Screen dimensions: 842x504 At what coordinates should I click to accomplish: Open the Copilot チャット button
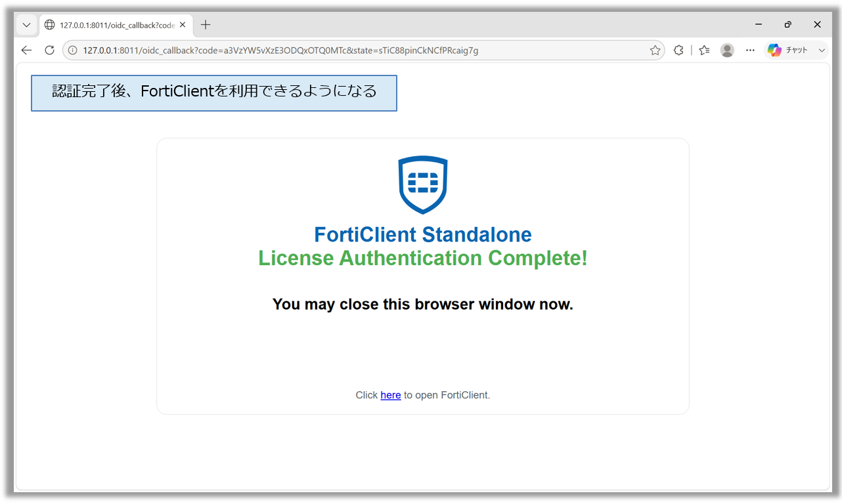[x=788, y=51]
